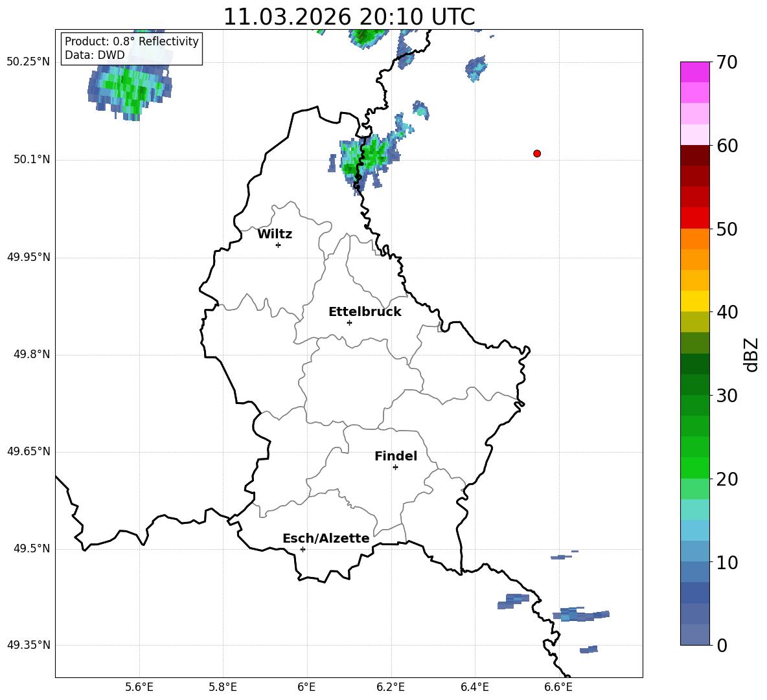Click the Ettelbruck city label
This screenshot has height=700, width=767.
click(365, 312)
